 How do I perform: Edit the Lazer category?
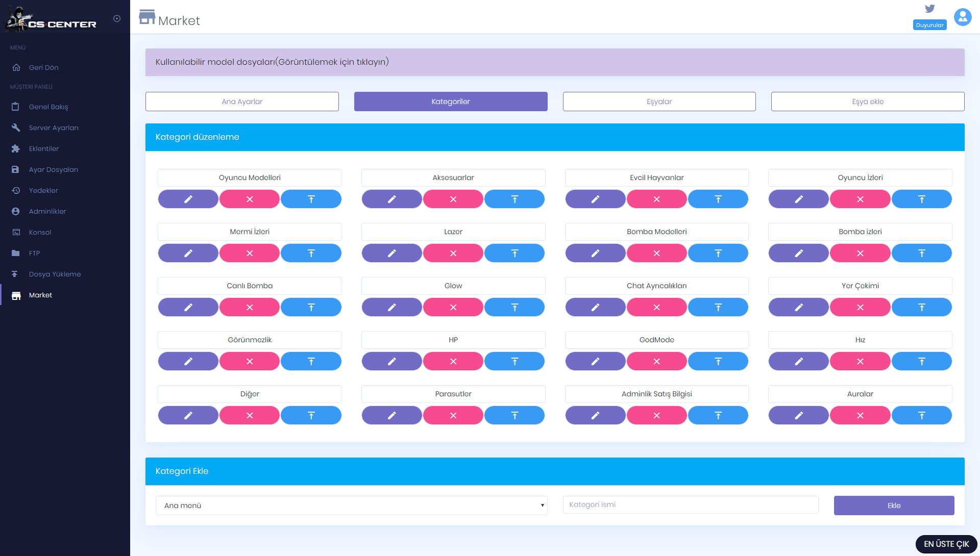pos(392,253)
